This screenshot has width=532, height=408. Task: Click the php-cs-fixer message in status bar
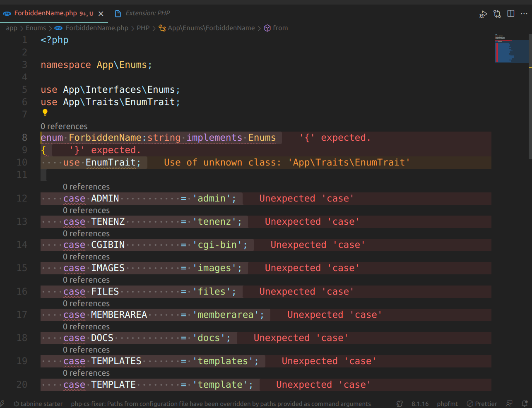pyautogui.click(x=221, y=403)
